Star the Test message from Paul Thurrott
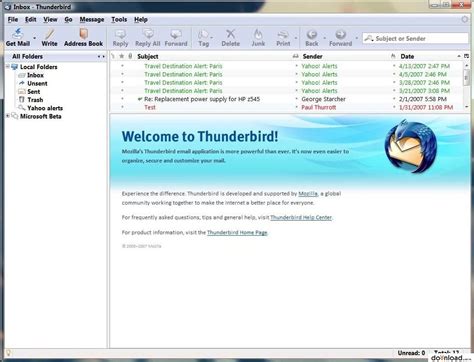The width and height of the screenshot is (474, 362). (122, 107)
